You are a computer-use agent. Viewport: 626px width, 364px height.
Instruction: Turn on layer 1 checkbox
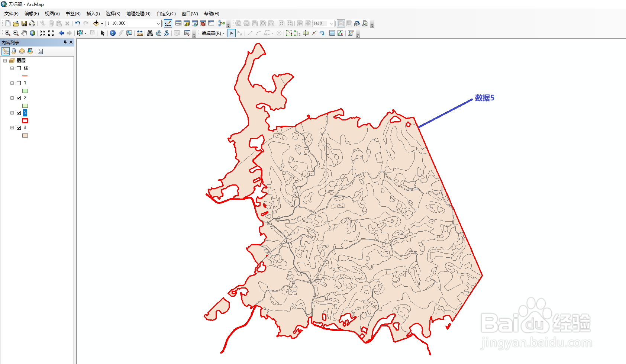coord(19,83)
